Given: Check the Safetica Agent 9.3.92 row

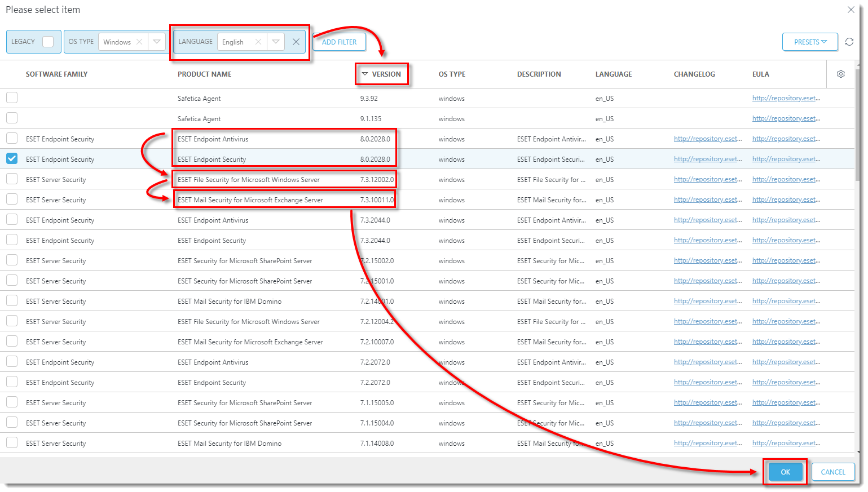Looking at the screenshot, I should (12, 97).
